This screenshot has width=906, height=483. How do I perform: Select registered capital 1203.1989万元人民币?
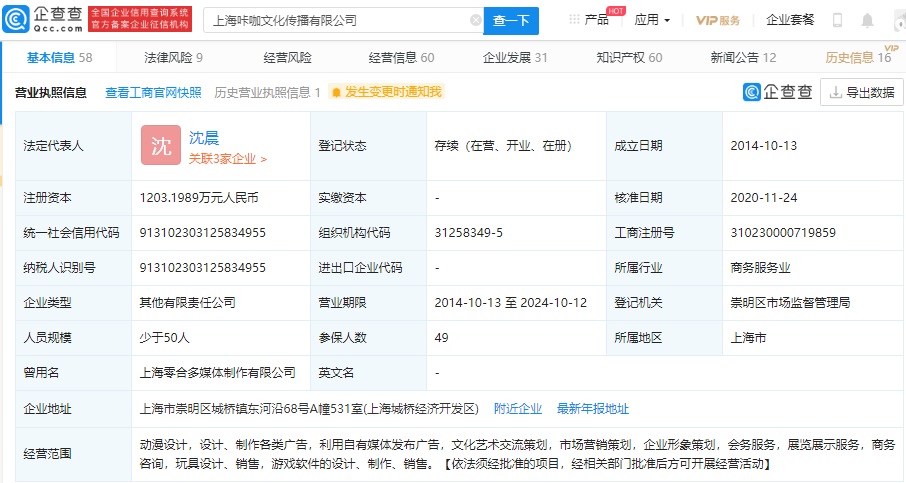click(199, 198)
